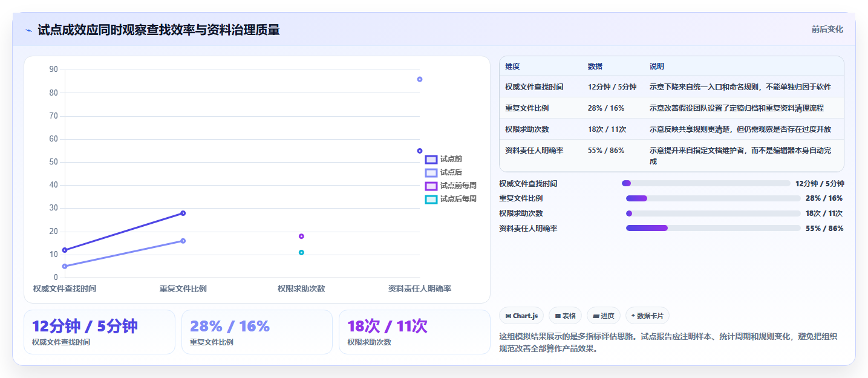Click the 权限求助次数 x-axis label
The height and width of the screenshot is (378, 868).
tap(301, 288)
